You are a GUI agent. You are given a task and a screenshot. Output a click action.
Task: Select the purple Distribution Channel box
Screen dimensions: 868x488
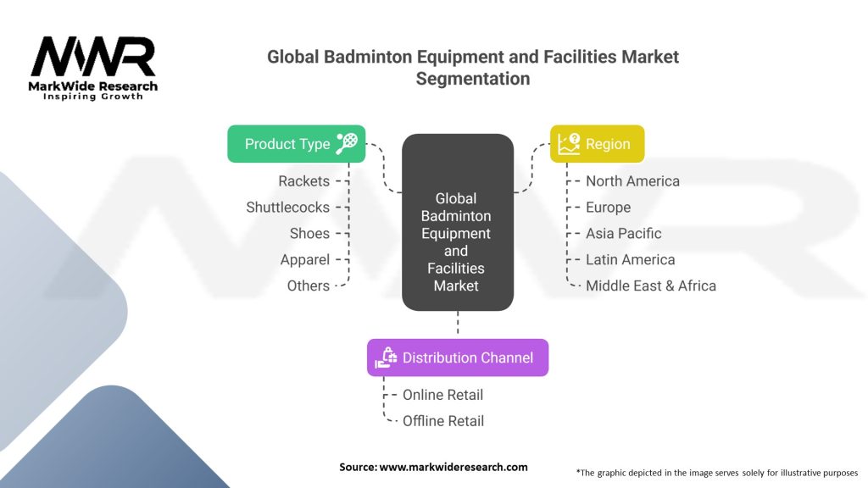[458, 358]
